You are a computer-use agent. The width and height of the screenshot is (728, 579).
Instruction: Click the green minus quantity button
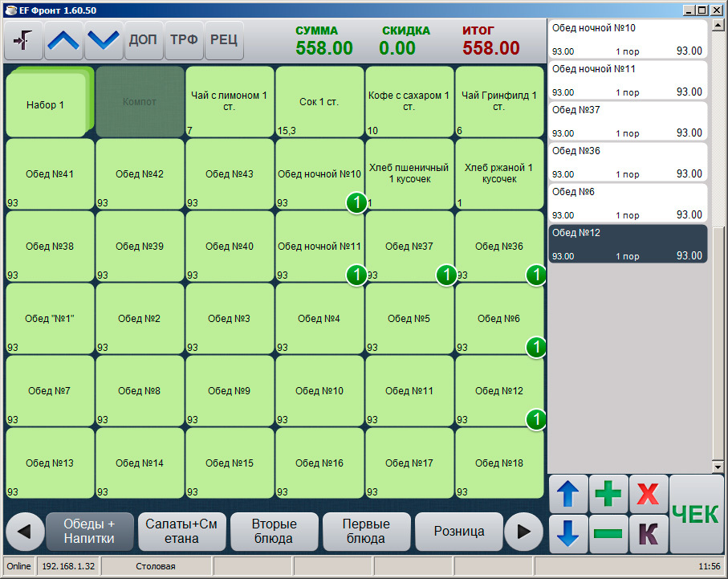(608, 534)
